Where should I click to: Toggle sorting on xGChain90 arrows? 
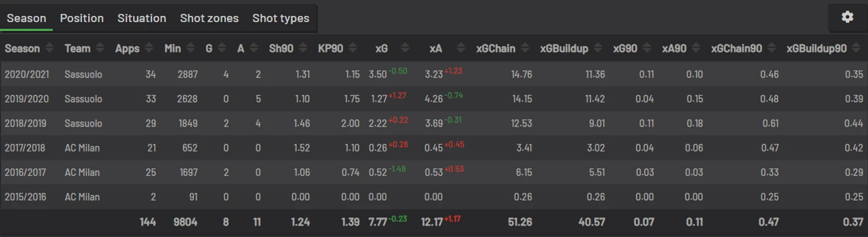[x=772, y=48]
